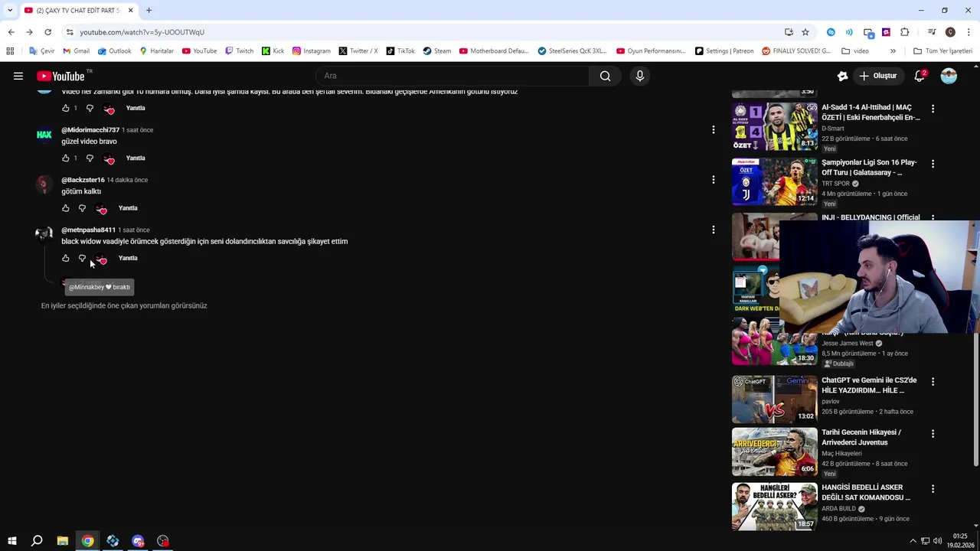Viewport: 980px width, 551px height.
Task: Open more options for ChatGPT vs Gemini video
Action: (933, 381)
